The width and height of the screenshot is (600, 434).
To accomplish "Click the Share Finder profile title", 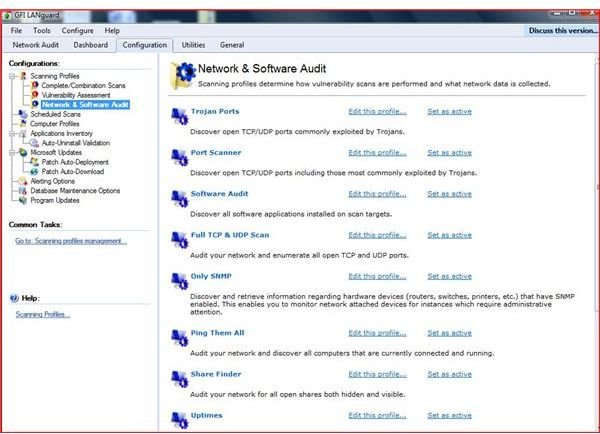I will point(216,374).
